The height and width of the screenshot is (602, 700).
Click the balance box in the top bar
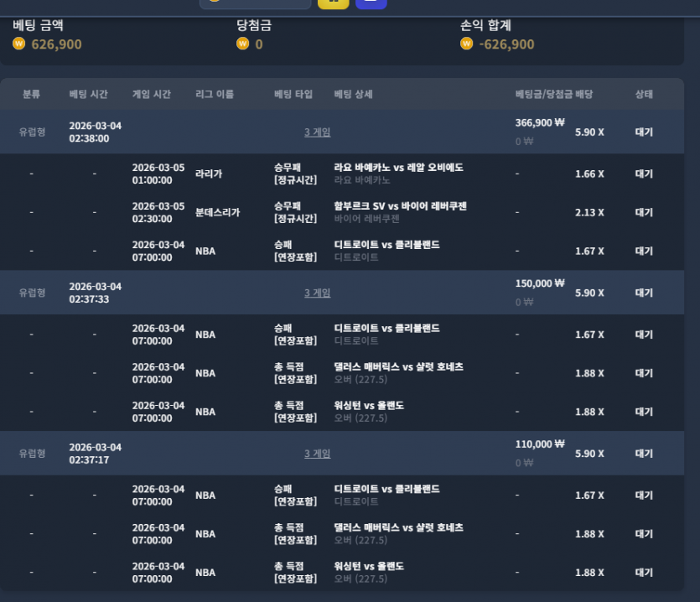click(x=256, y=3)
